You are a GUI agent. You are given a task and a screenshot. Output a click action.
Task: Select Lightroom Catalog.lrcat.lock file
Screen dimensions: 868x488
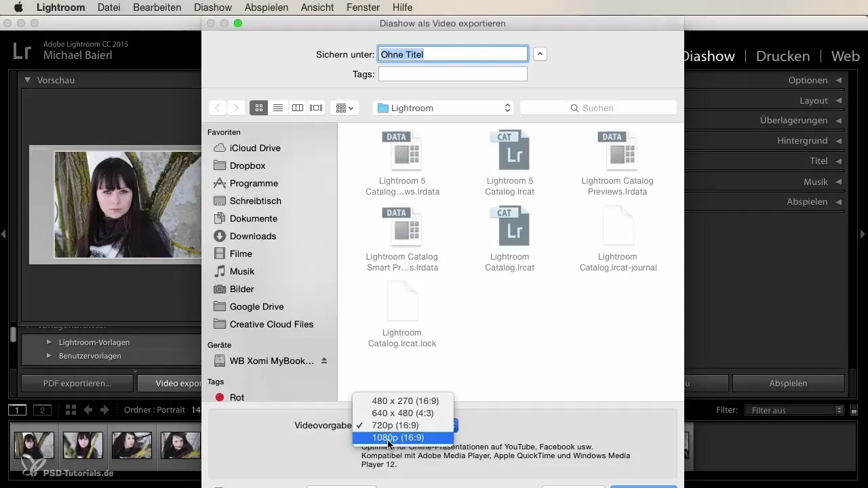click(x=402, y=314)
